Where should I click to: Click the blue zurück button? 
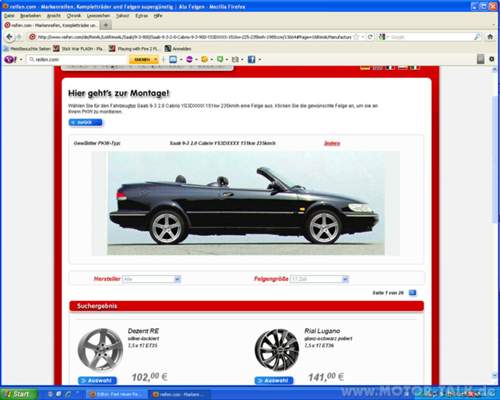[x=86, y=122]
